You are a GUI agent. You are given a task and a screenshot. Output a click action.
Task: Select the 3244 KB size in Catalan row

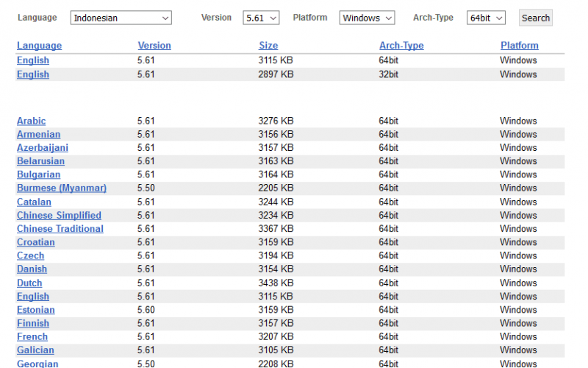point(276,202)
